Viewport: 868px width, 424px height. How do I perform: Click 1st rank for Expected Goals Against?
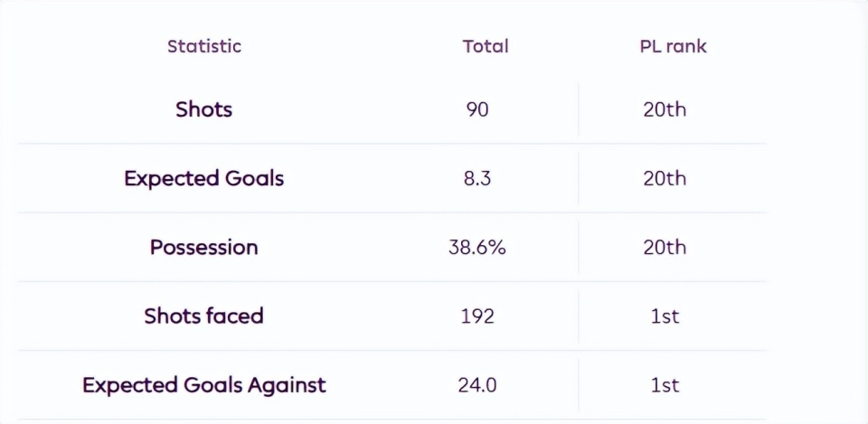(665, 384)
